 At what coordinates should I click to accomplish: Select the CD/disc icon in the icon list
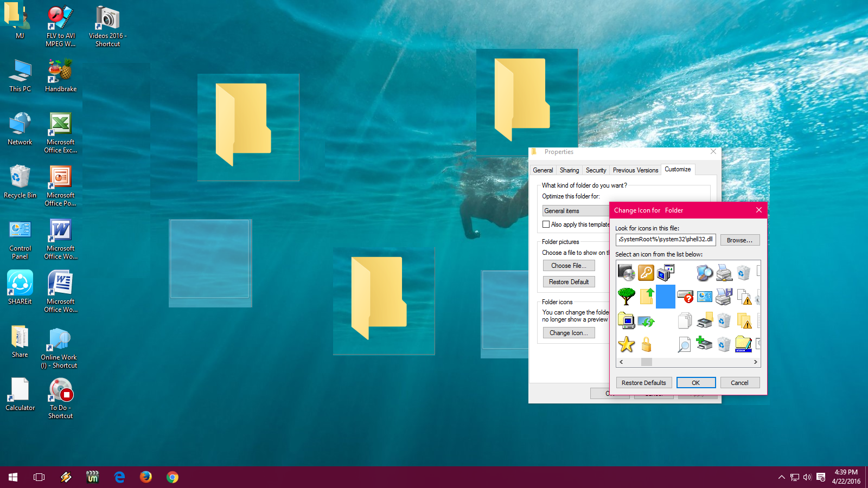[627, 273]
